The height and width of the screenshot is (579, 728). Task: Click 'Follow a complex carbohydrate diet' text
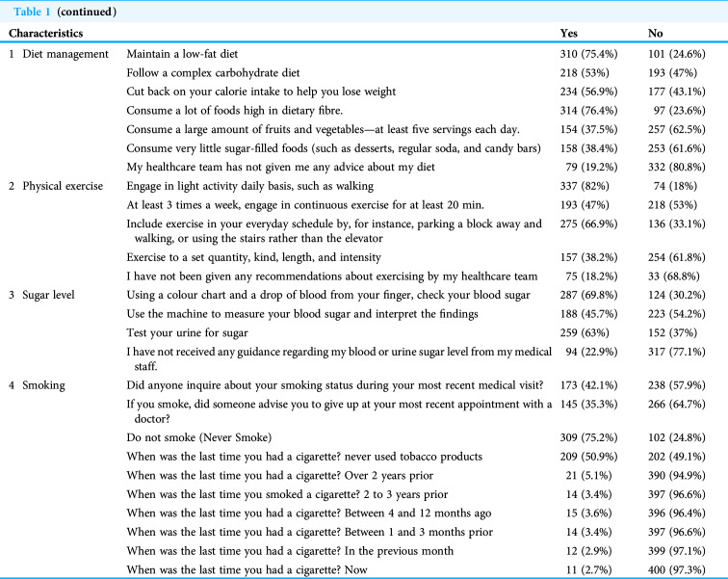click(213, 73)
